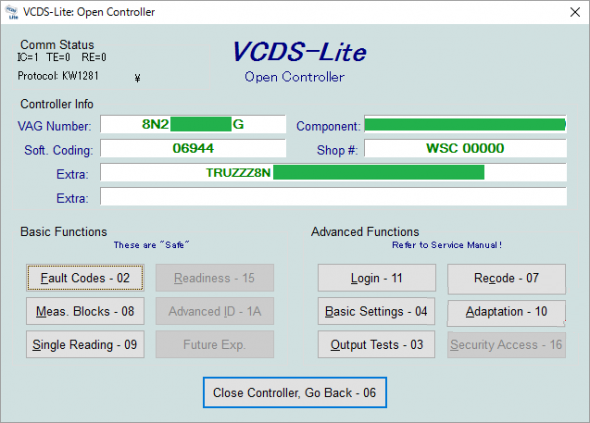Screen dimensions: 590x423
Task: Start Output Tests - 03
Action: (x=376, y=344)
